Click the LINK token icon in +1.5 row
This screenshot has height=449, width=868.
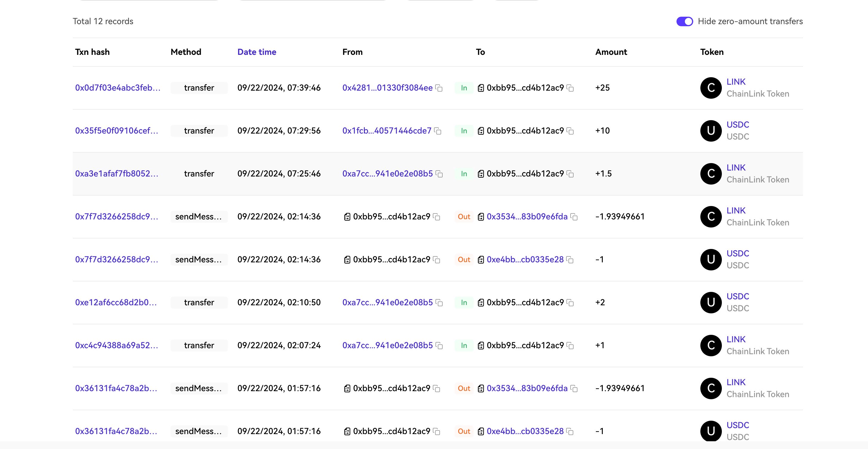(711, 174)
